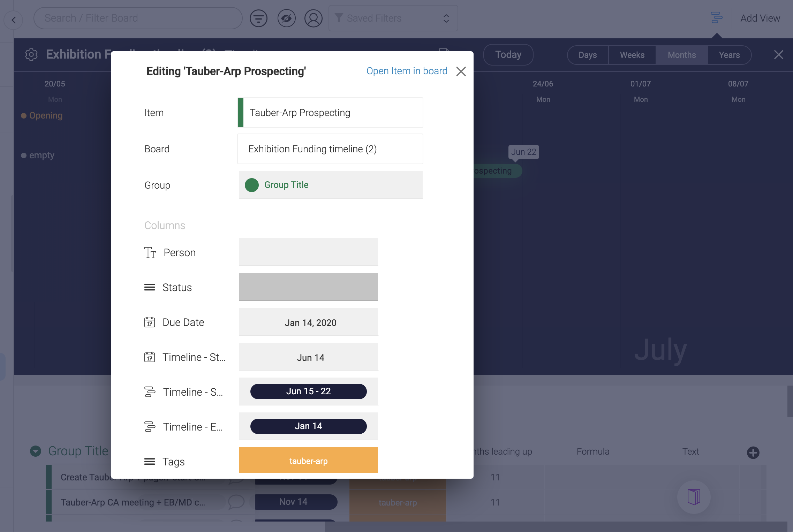Click the Status column icon

[150, 287]
